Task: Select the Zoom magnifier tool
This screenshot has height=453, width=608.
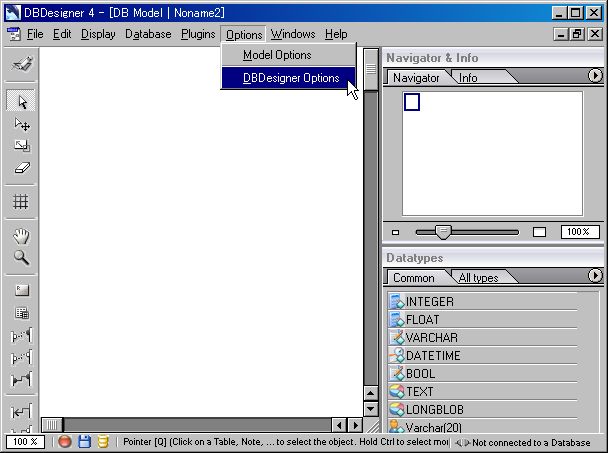Action: tap(21, 258)
